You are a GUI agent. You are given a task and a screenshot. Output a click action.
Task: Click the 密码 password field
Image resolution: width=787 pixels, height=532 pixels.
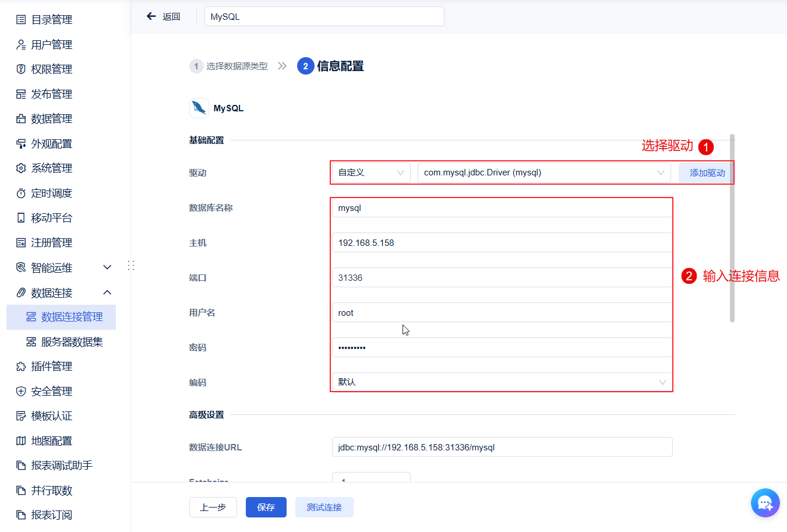(x=502, y=348)
